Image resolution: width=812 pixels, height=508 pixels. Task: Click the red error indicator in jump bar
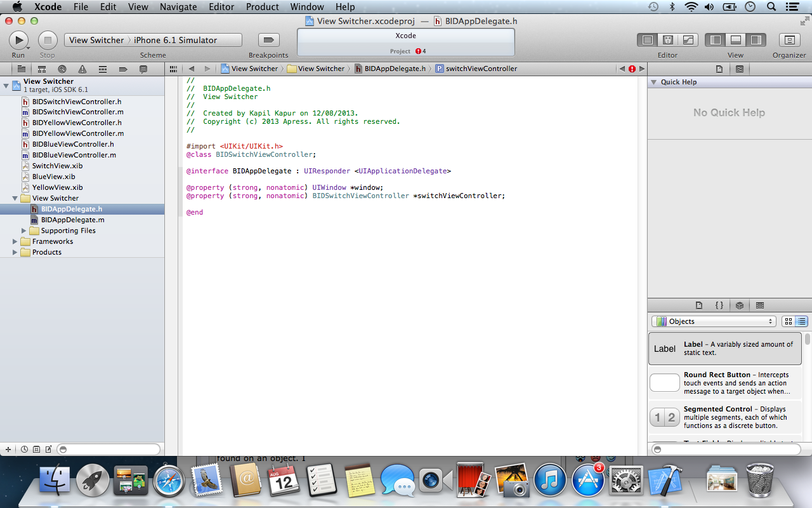[x=632, y=69]
